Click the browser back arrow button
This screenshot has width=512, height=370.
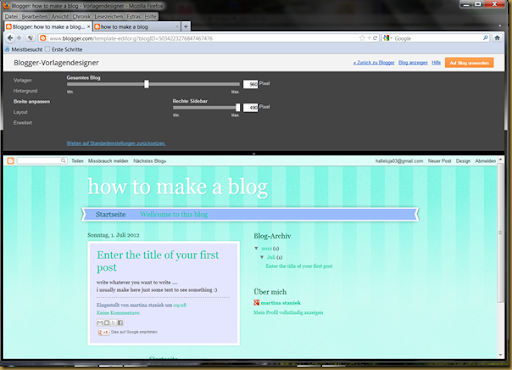tap(10, 38)
